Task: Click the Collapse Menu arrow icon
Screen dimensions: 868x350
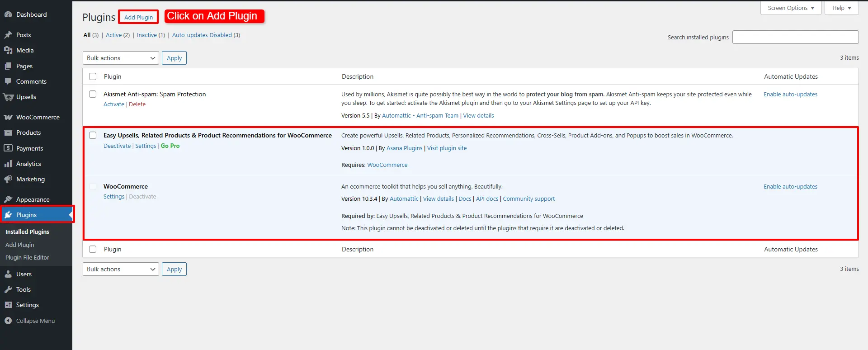Action: tap(8, 321)
